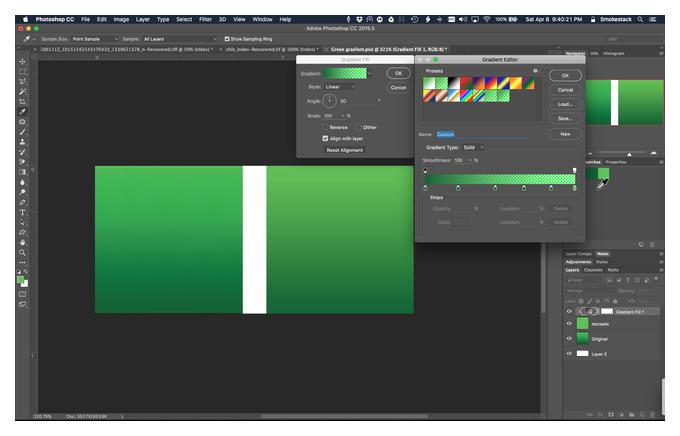This screenshot has width=680, height=436.
Task: Click the New Group folder icon in Layers panel
Action: tap(631, 414)
